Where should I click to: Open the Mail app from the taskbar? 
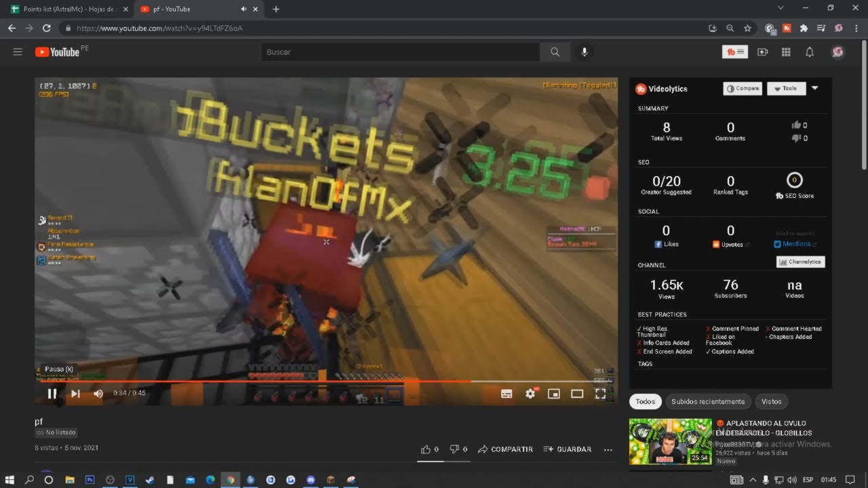pyautogui.click(x=190, y=480)
